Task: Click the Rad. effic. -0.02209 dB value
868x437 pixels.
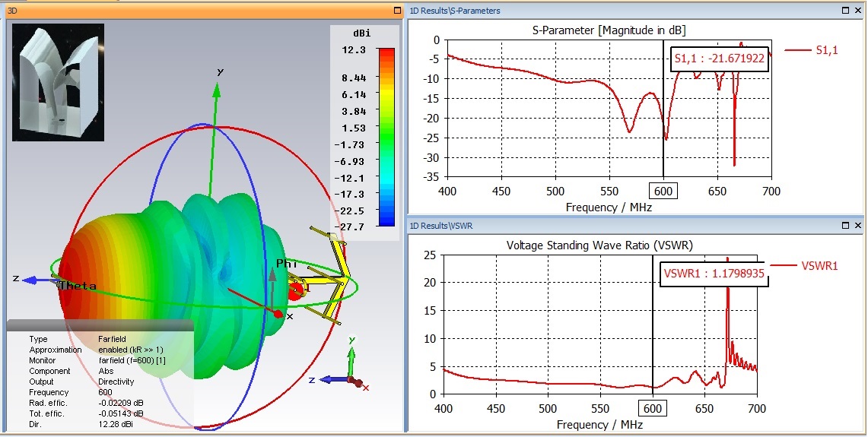Action: [121, 403]
